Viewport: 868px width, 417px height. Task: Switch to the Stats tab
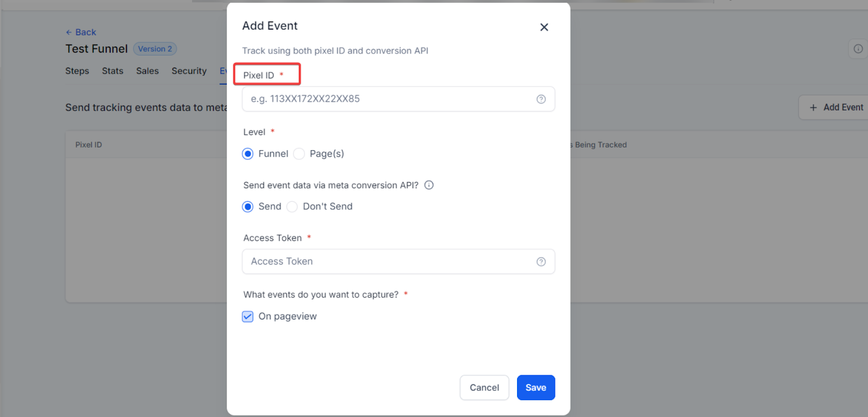pos(113,71)
